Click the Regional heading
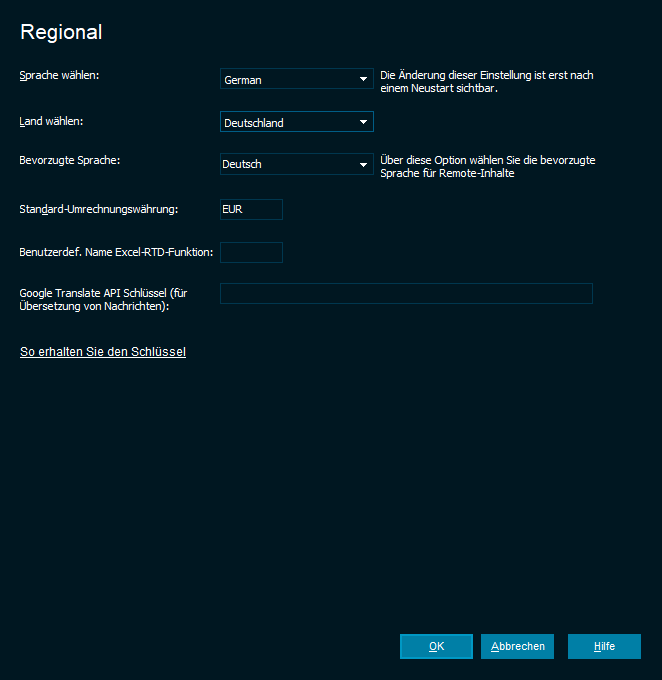Viewport: 662px width, 680px height. (61, 32)
